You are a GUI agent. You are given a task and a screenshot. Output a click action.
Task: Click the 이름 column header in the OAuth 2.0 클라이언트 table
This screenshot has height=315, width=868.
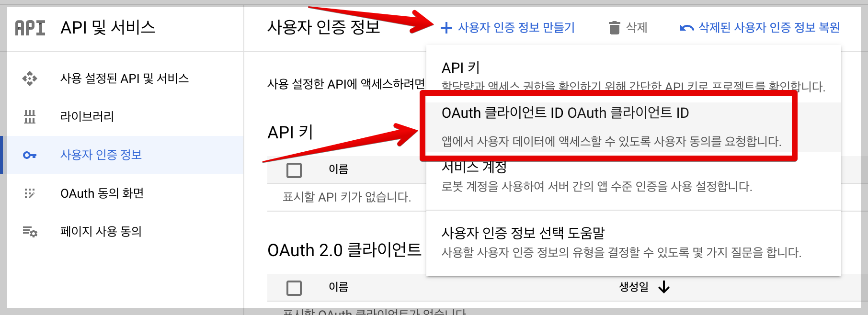tap(338, 287)
